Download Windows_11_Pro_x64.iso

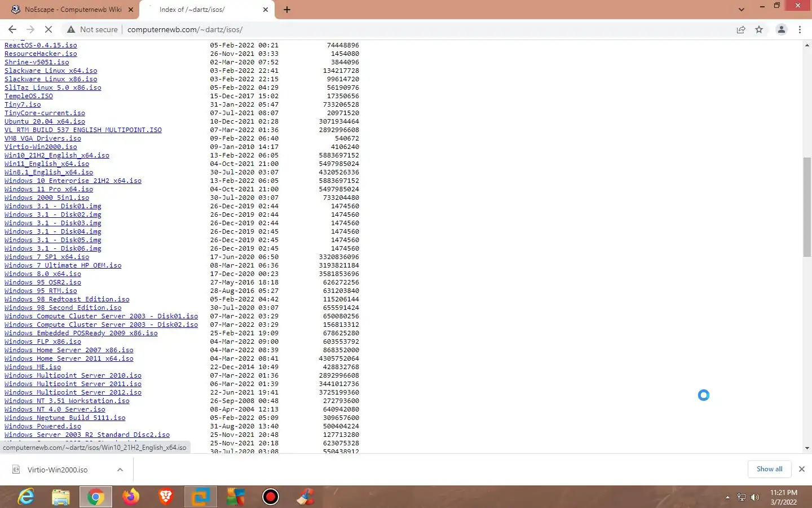click(x=48, y=189)
